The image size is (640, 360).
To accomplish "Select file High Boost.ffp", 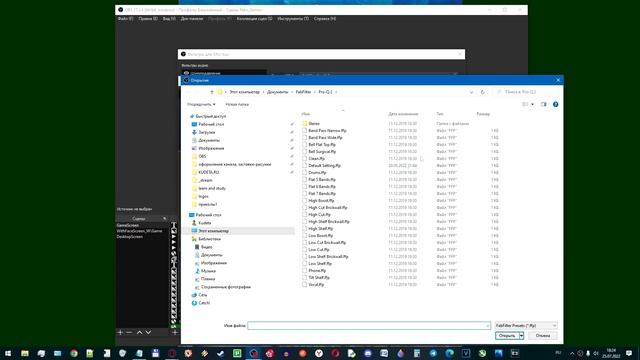I will [321, 200].
